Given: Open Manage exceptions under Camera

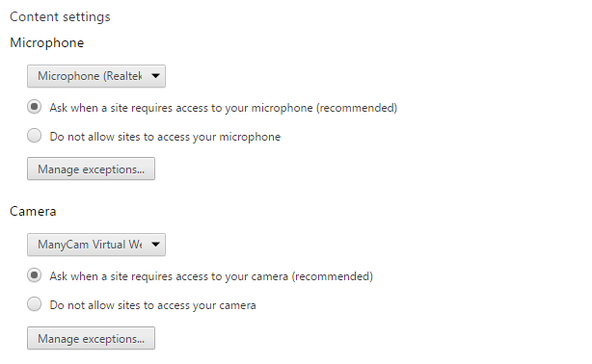Looking at the screenshot, I should pos(91,338).
